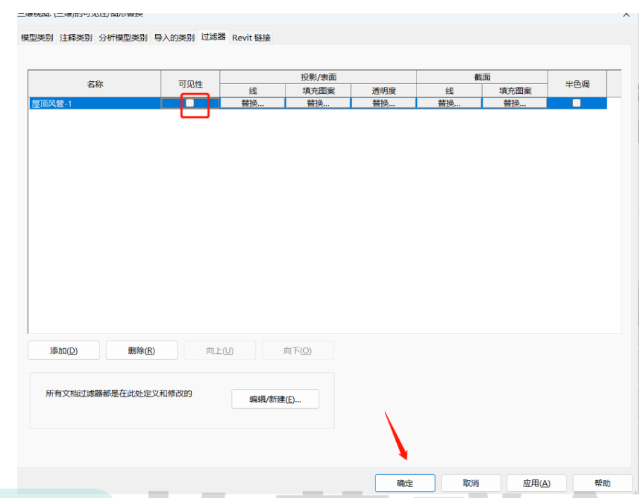The width and height of the screenshot is (639, 498).
Task: Collapse the dialog using the top chevron
Action: pos(626,15)
